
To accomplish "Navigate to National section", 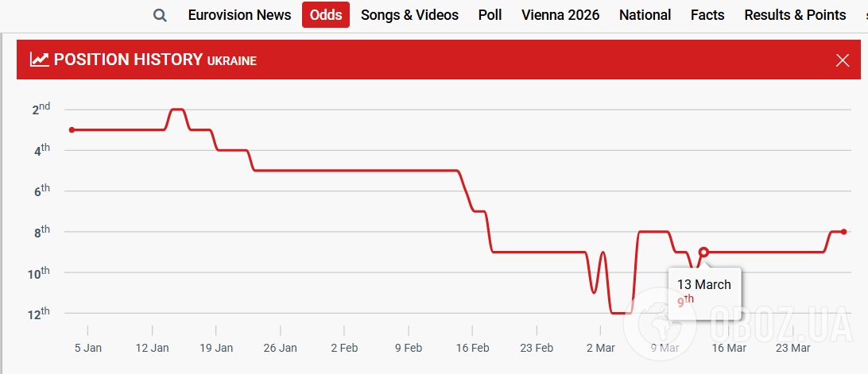I will [645, 15].
